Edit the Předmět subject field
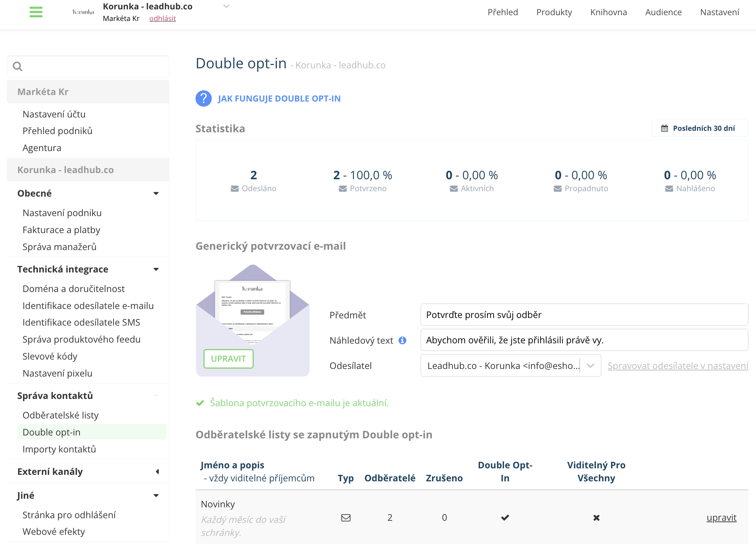Image resolution: width=756 pixels, height=550 pixels. pyautogui.click(x=584, y=315)
